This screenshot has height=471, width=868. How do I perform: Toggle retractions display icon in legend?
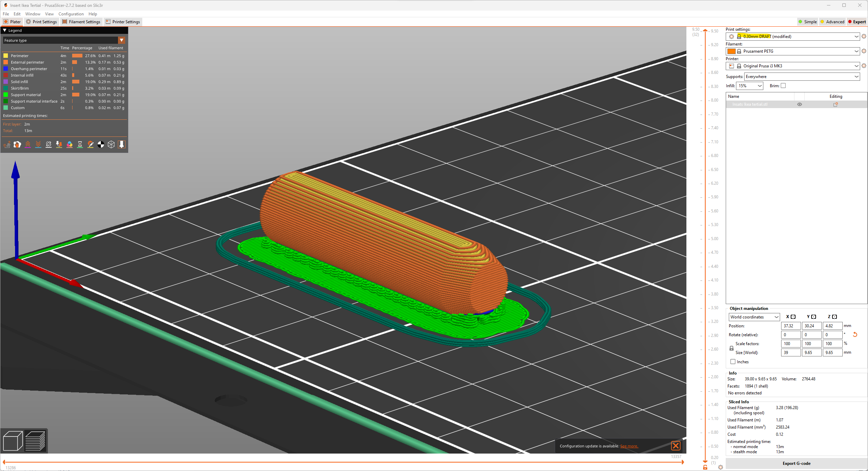[x=28, y=145]
